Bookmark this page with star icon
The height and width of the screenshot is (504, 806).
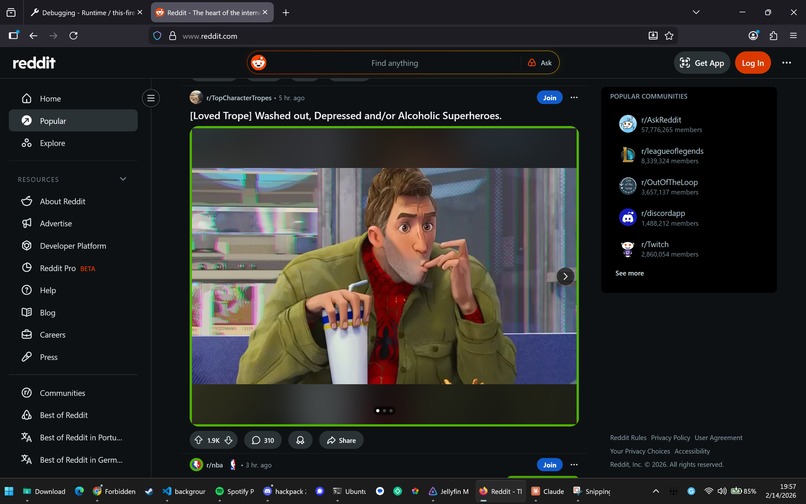pos(669,35)
